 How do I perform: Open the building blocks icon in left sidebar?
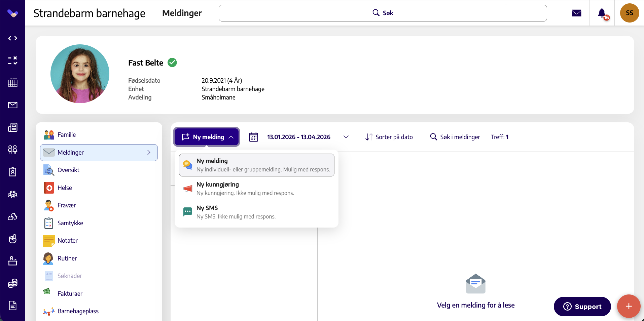(x=12, y=216)
